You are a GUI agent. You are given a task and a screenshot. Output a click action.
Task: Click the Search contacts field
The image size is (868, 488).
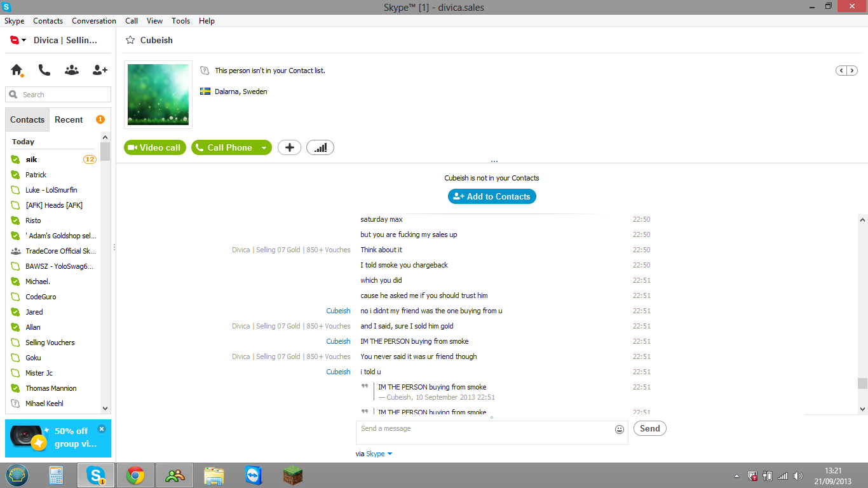[x=58, y=95]
